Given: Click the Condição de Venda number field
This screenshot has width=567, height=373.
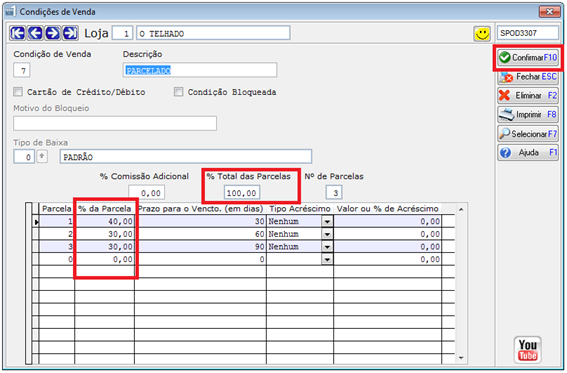Looking at the screenshot, I should click(22, 70).
